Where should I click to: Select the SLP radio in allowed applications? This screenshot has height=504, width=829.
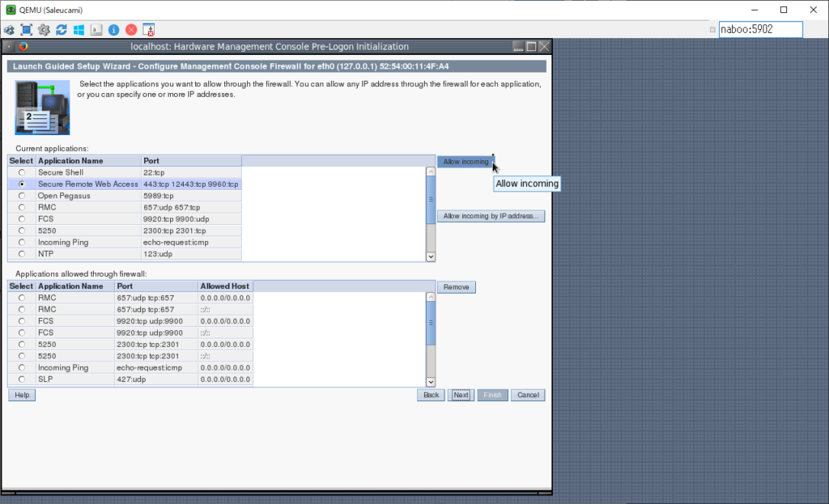pyautogui.click(x=22, y=379)
